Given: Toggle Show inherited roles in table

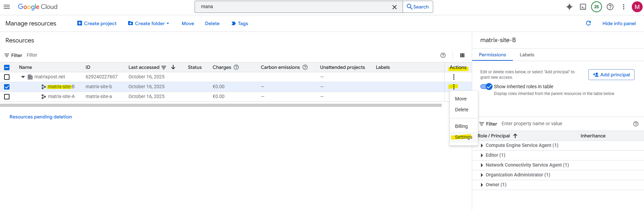Looking at the screenshot, I should point(486,87).
